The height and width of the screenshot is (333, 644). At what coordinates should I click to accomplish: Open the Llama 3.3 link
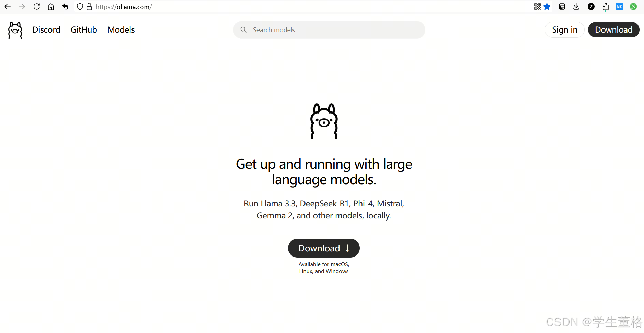tap(278, 204)
